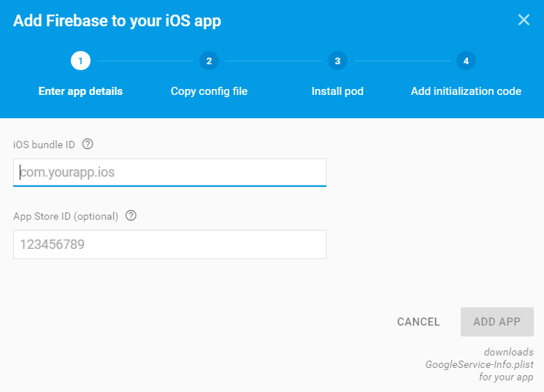
Task: Click the CANCEL button
Action: click(x=418, y=322)
